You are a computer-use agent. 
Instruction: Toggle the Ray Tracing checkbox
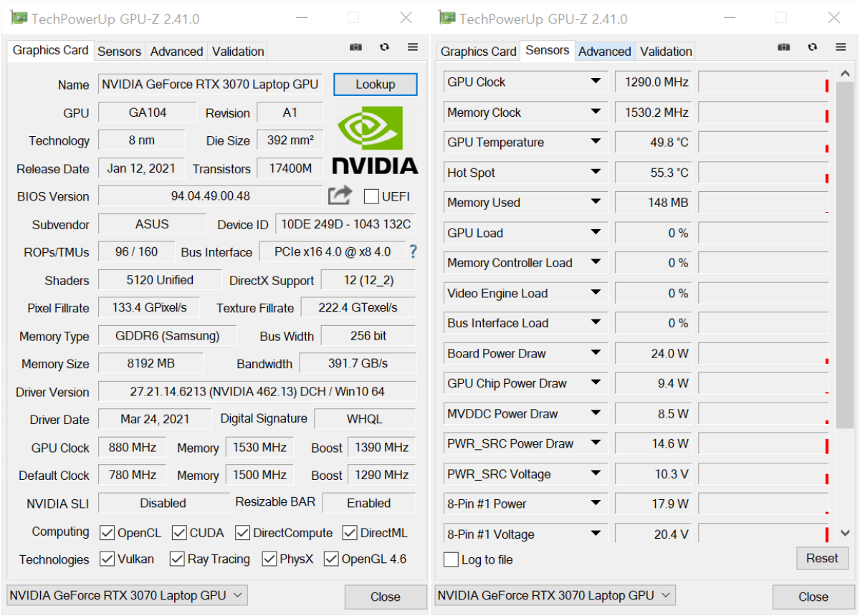coord(177,559)
